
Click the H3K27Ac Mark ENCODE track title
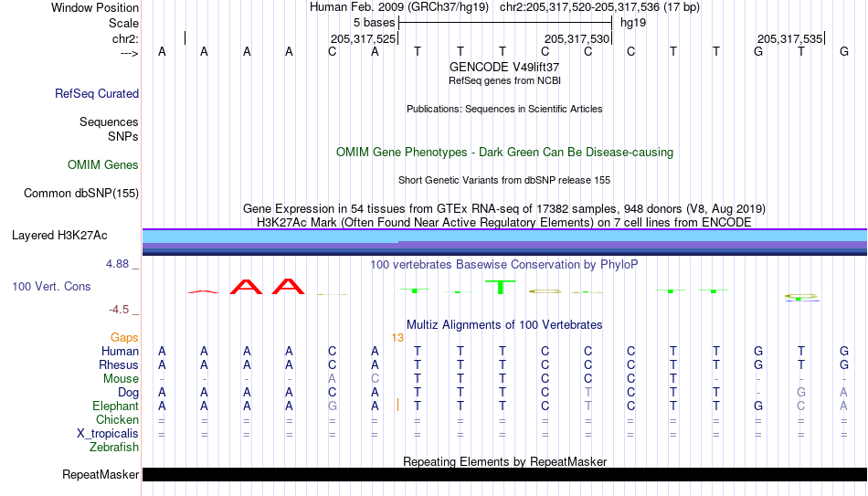tap(504, 223)
